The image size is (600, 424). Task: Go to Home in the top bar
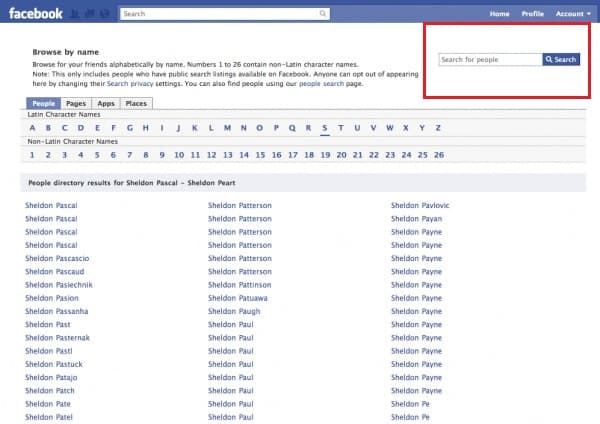500,14
